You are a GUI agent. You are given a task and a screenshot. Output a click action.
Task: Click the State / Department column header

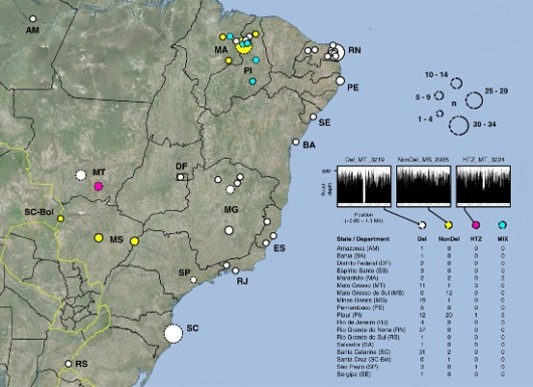(x=363, y=239)
